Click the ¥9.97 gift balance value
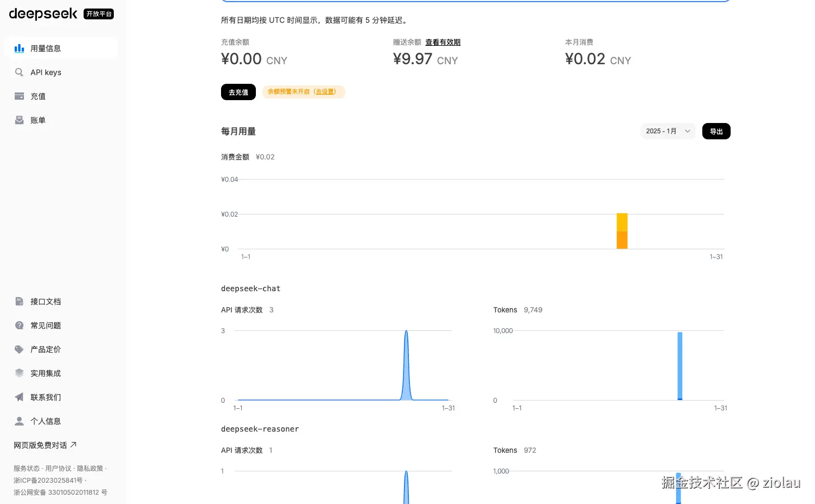This screenshot has height=504, width=815. pyautogui.click(x=413, y=59)
